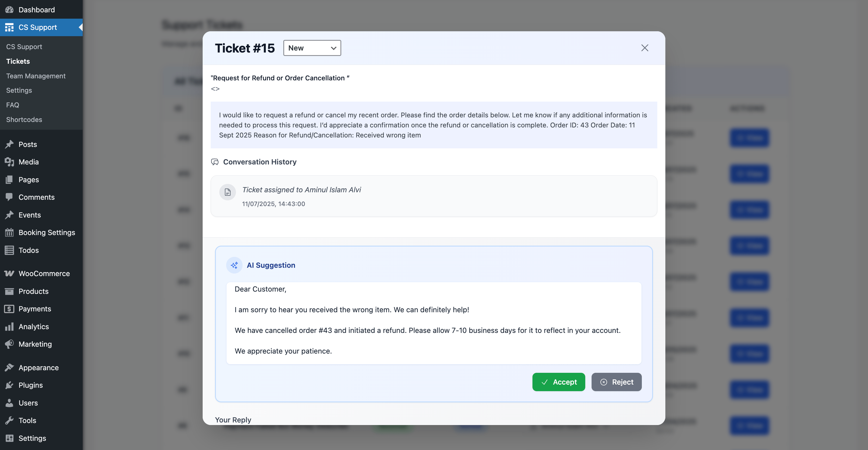
Task: Open the ticket status dropdown showing New
Action: [x=312, y=48]
